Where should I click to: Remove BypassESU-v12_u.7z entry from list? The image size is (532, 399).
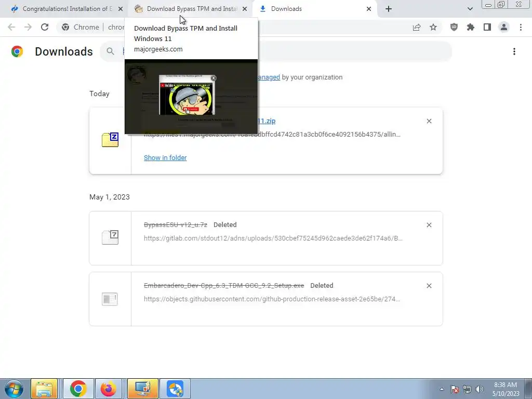(429, 225)
